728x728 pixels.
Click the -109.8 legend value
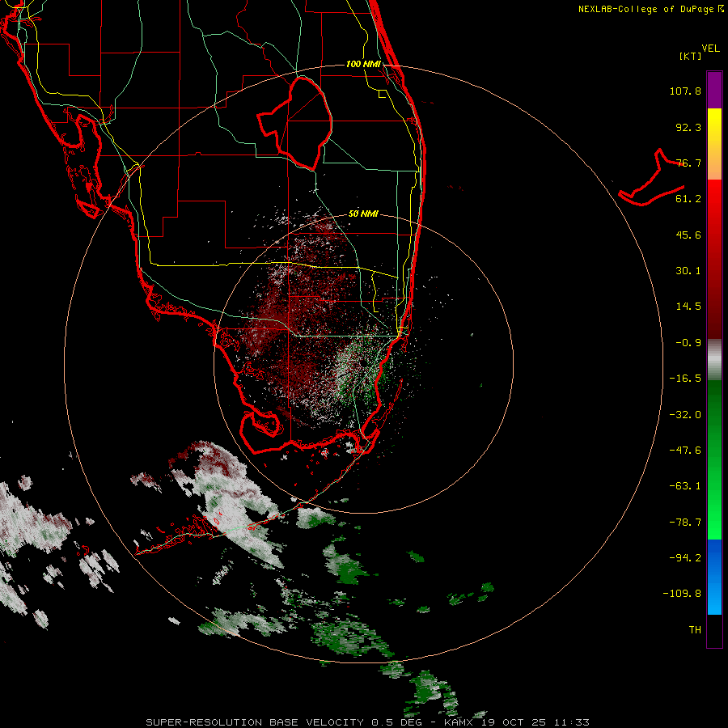682,594
